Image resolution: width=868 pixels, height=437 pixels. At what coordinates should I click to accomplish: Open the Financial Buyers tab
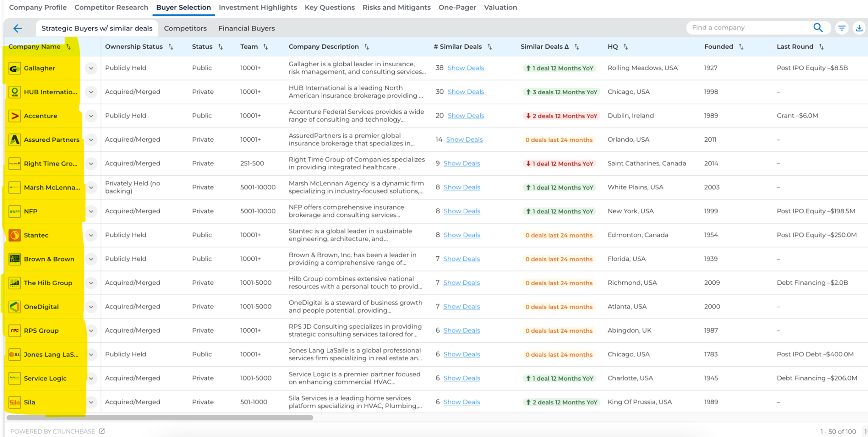246,28
